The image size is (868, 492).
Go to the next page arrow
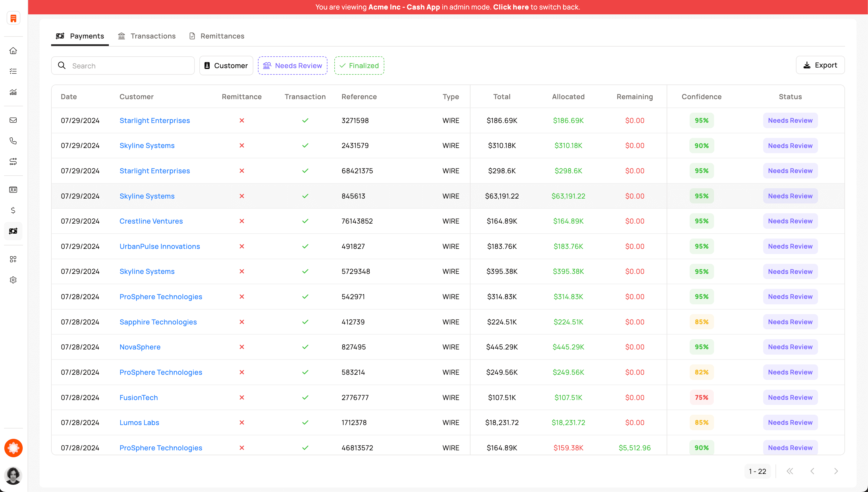pyautogui.click(x=836, y=471)
